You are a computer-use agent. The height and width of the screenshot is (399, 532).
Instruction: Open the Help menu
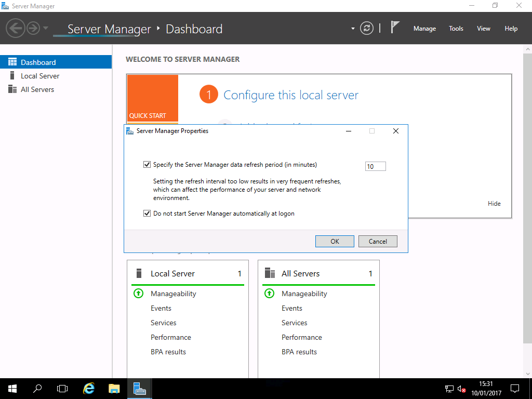tap(511, 29)
